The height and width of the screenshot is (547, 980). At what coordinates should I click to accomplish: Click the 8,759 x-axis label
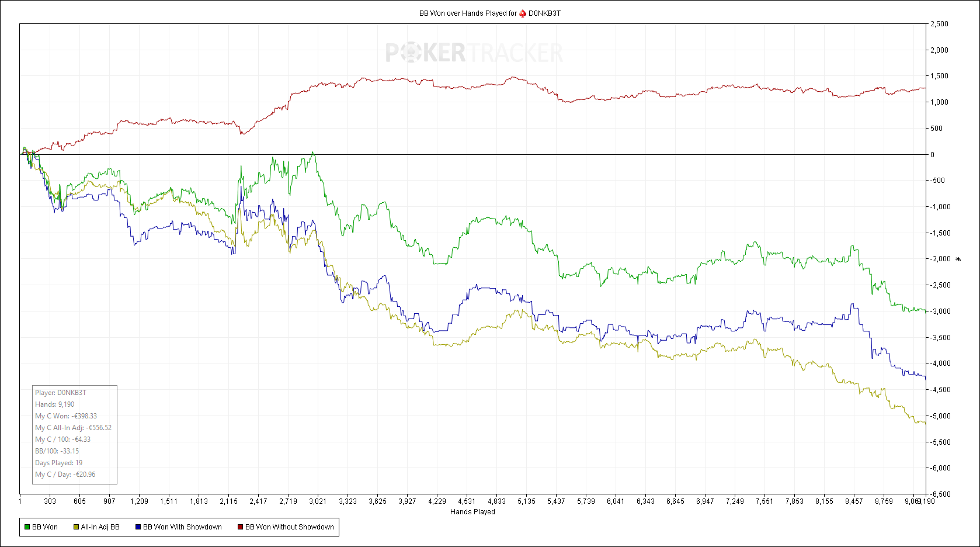884,501
